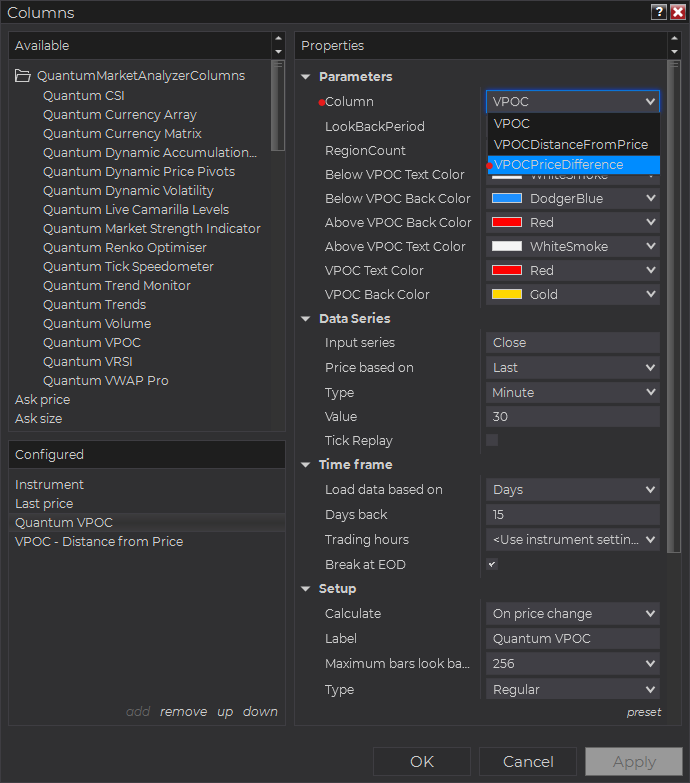Select VPOCDistanceFromPrice option in list

574,145
